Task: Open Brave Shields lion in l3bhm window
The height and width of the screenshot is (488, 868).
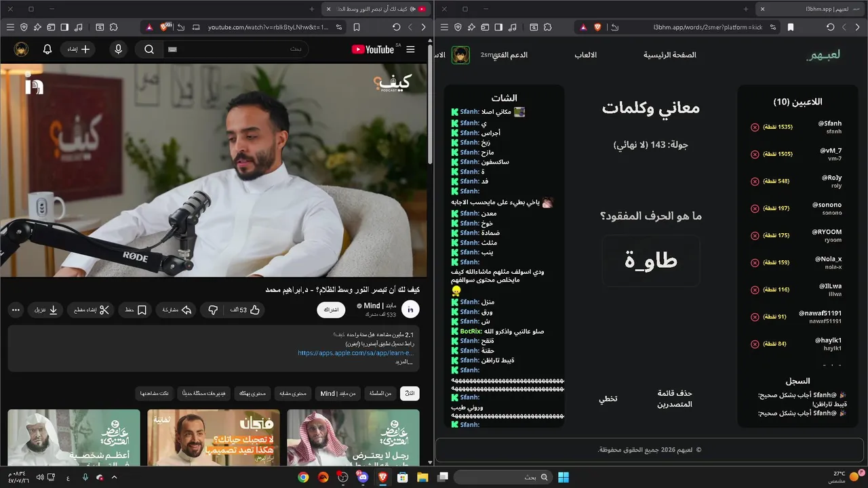Action: tap(597, 27)
